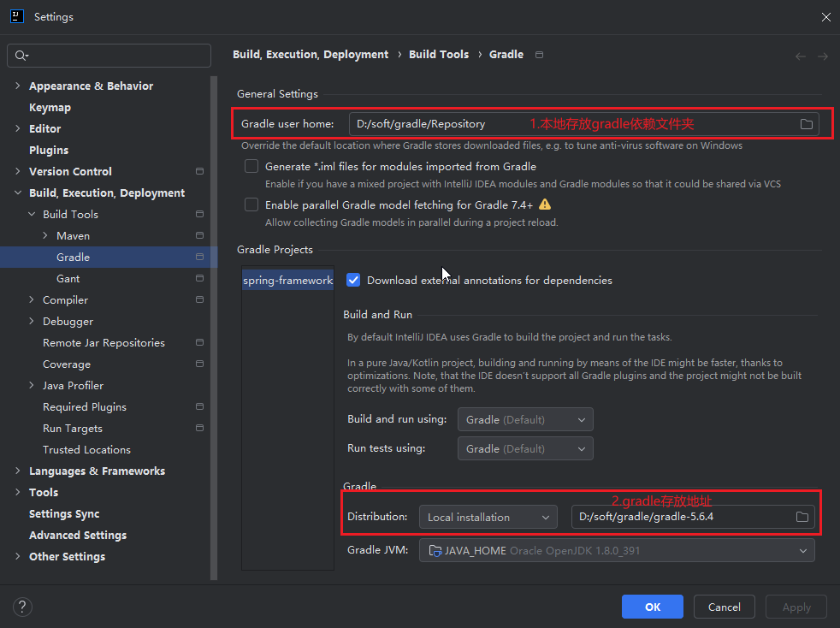Click project icon on Gant row
The height and width of the screenshot is (628, 840).
pyautogui.click(x=200, y=279)
